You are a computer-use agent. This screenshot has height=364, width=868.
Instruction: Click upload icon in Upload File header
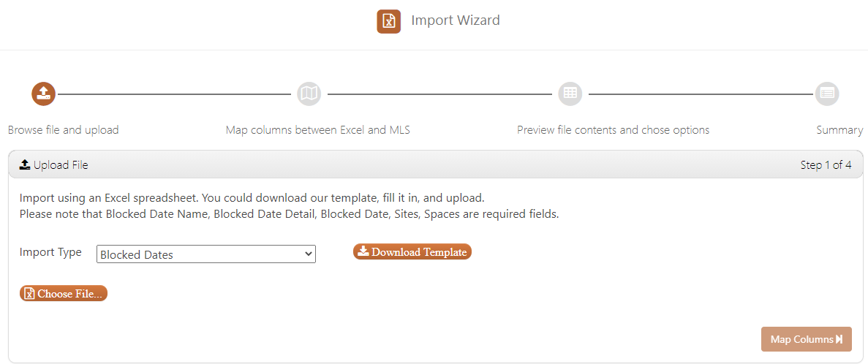pos(24,164)
